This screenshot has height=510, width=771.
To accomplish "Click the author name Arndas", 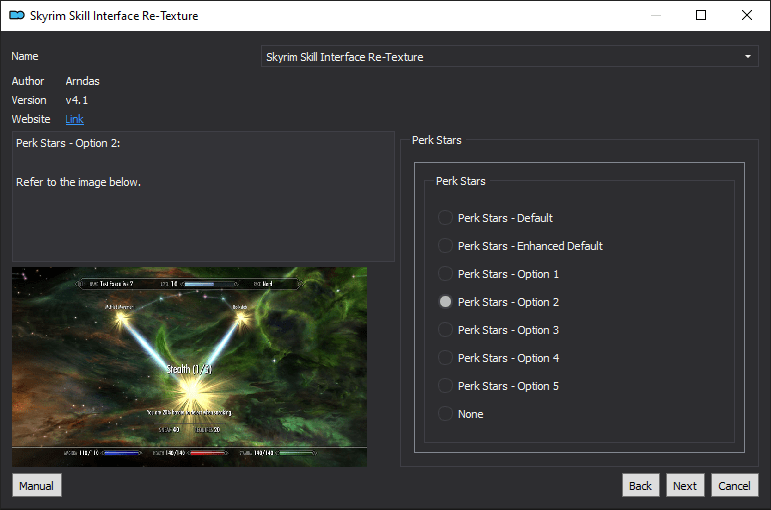I will click(x=83, y=81).
